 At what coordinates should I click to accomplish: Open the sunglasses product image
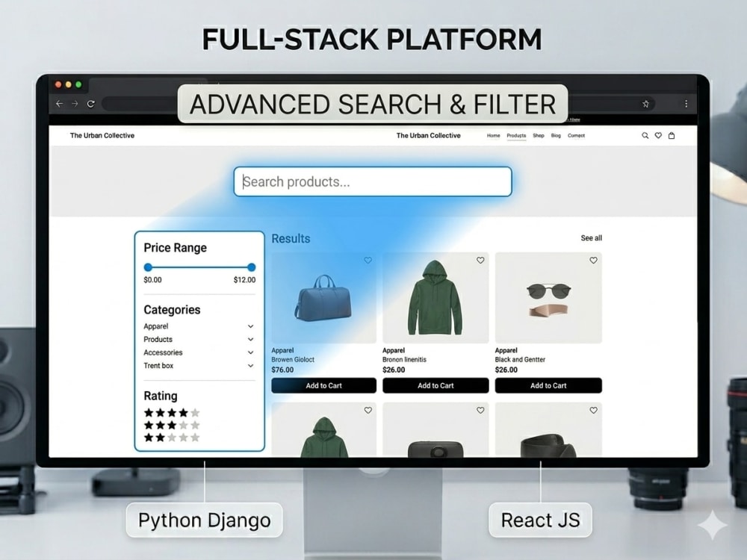[548, 298]
